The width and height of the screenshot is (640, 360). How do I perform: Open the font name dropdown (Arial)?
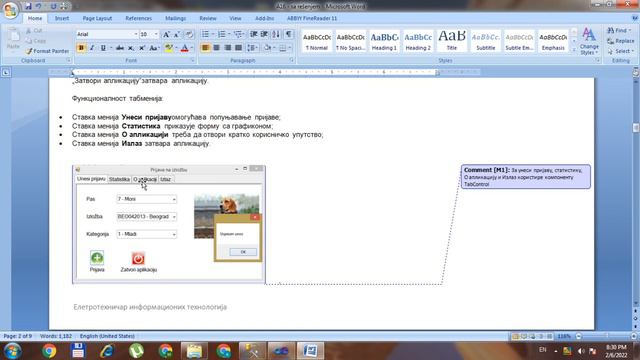tap(136, 34)
